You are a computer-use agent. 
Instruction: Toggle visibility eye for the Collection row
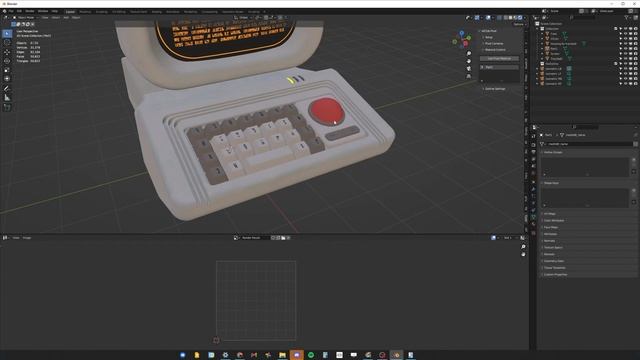point(625,29)
